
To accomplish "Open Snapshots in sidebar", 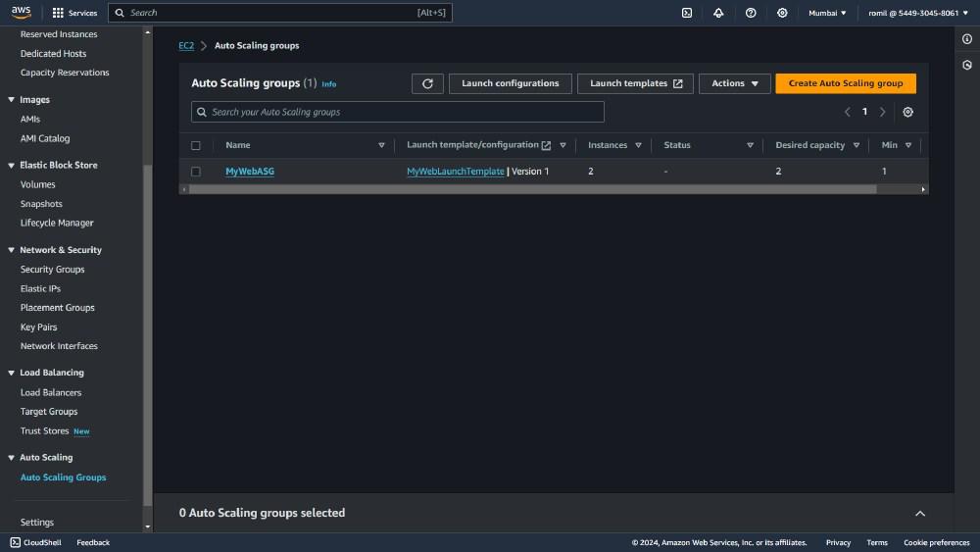I will (41, 204).
